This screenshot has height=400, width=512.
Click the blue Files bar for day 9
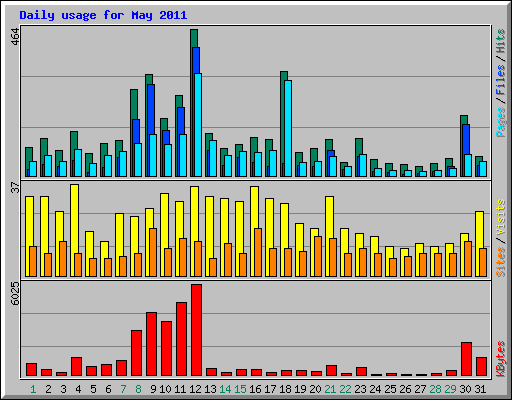point(151,109)
